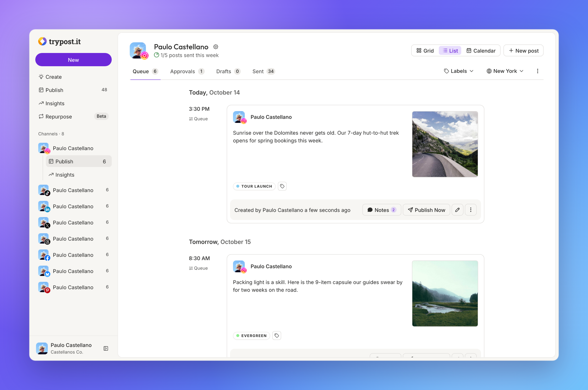The width and height of the screenshot is (588, 390).
Task: Open queue options three-dot menu near New York
Action: pos(537,71)
